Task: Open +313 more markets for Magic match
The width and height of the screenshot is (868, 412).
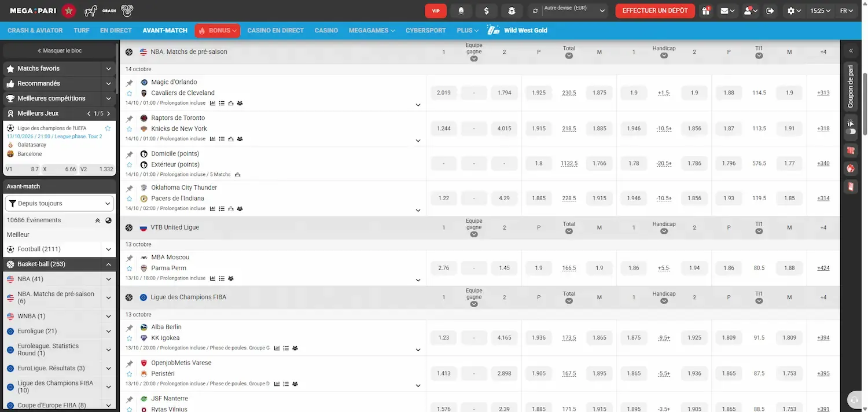Action: click(x=823, y=93)
